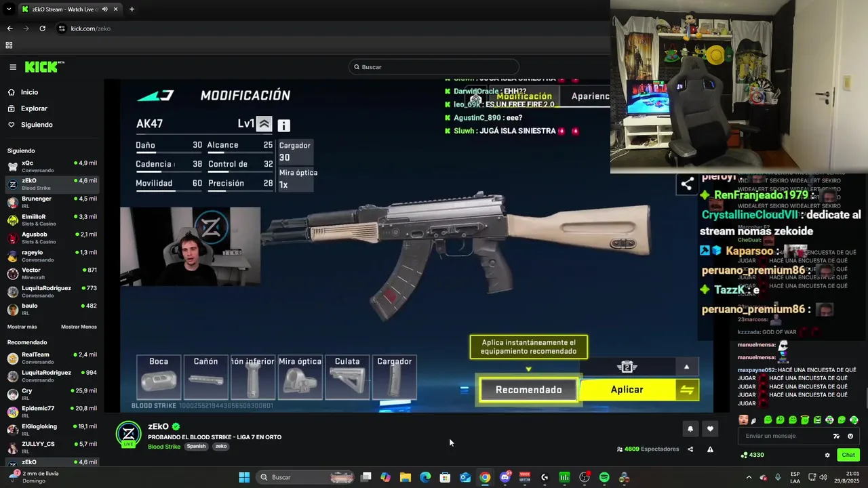The height and width of the screenshot is (488, 868).
Task: Mute the zEkO Stream tab audio
Action: pyautogui.click(x=104, y=9)
